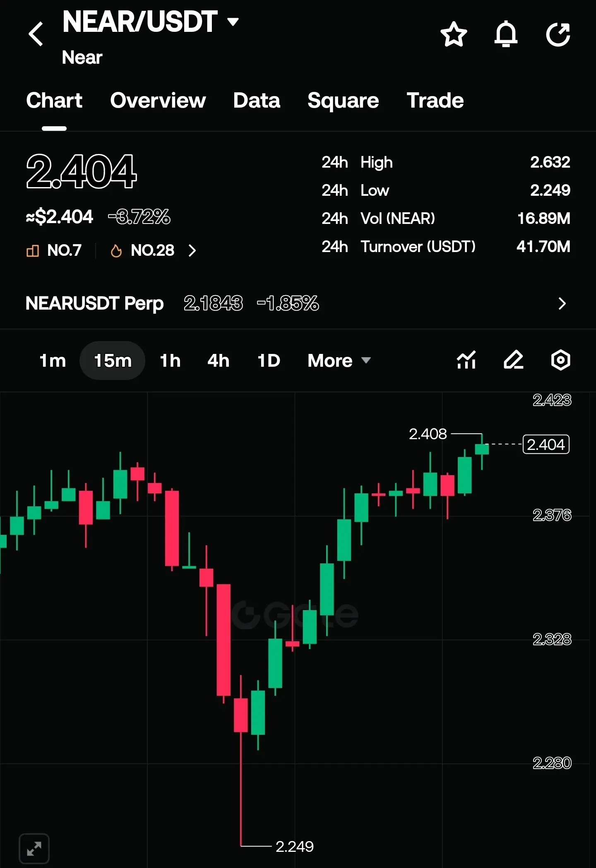Viewport: 596px width, 868px height.
Task: Expand chart to fullscreen
Action: [x=34, y=849]
